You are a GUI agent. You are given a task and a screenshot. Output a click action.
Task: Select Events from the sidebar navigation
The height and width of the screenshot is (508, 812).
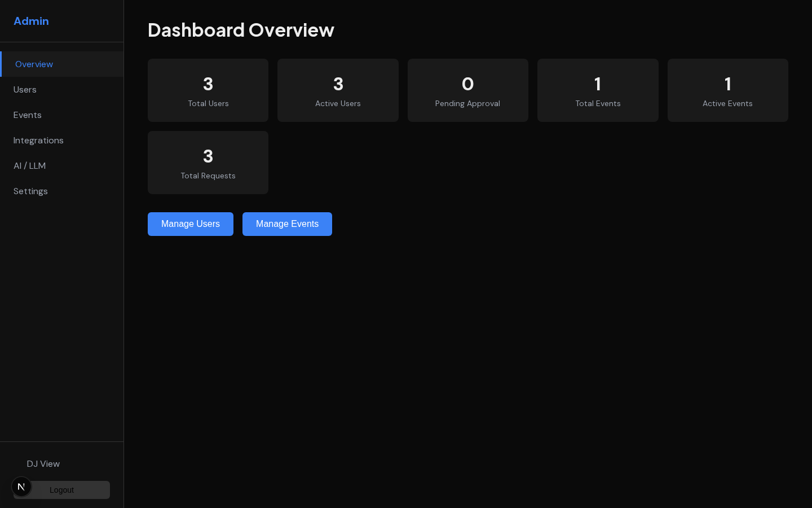(27, 115)
